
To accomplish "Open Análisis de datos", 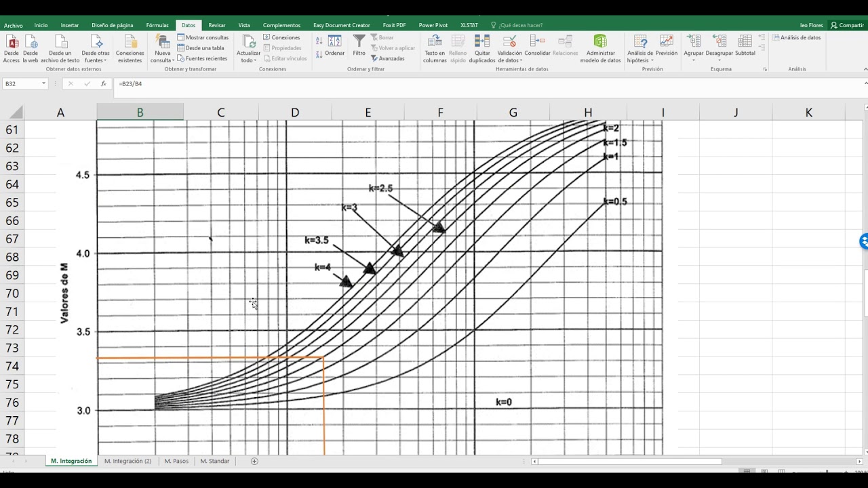I will pyautogui.click(x=797, y=37).
